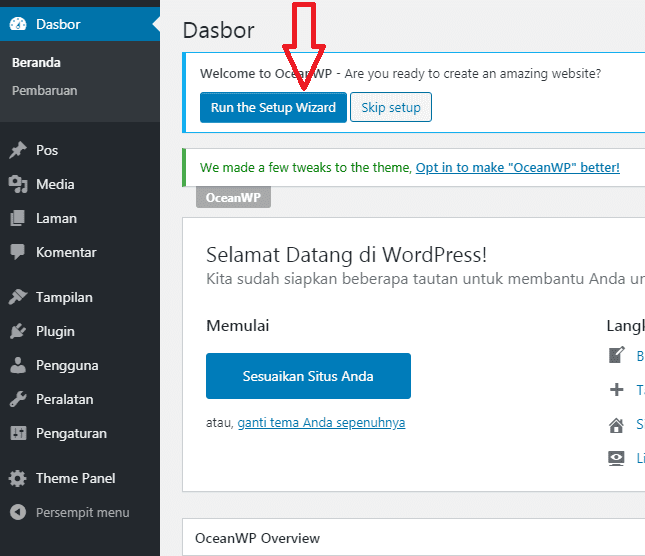Click the Media library icon
645x556 pixels.
pos(18,184)
